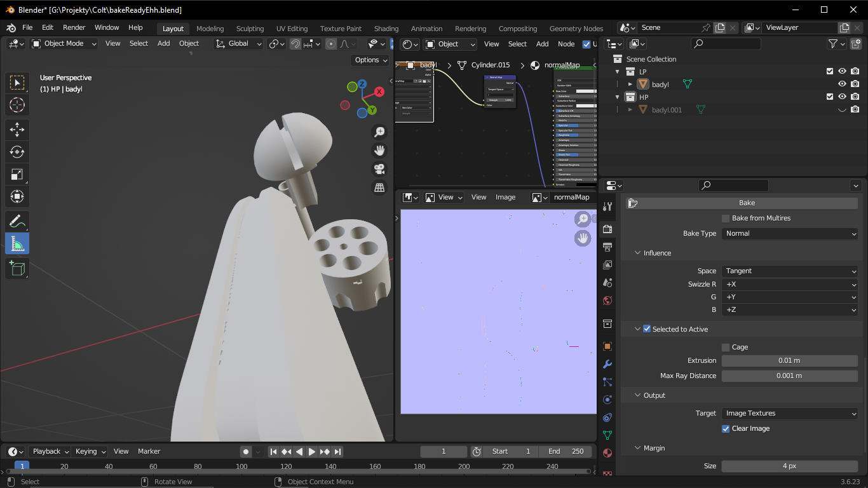868x488 pixels.
Task: Toggle camera view icon in viewport
Action: pyautogui.click(x=379, y=169)
